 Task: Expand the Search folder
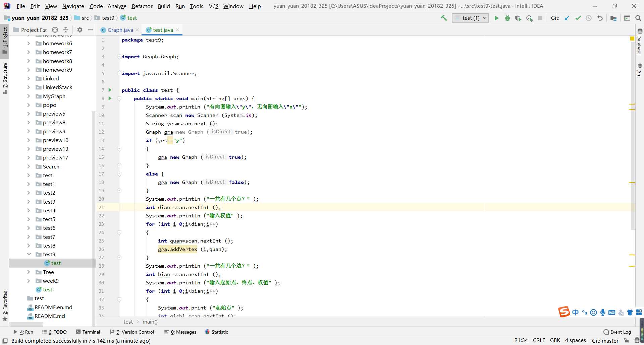point(29,166)
